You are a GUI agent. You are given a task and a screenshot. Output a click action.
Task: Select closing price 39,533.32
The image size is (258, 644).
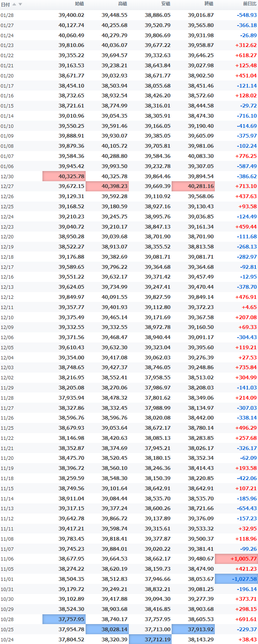(201, 529)
